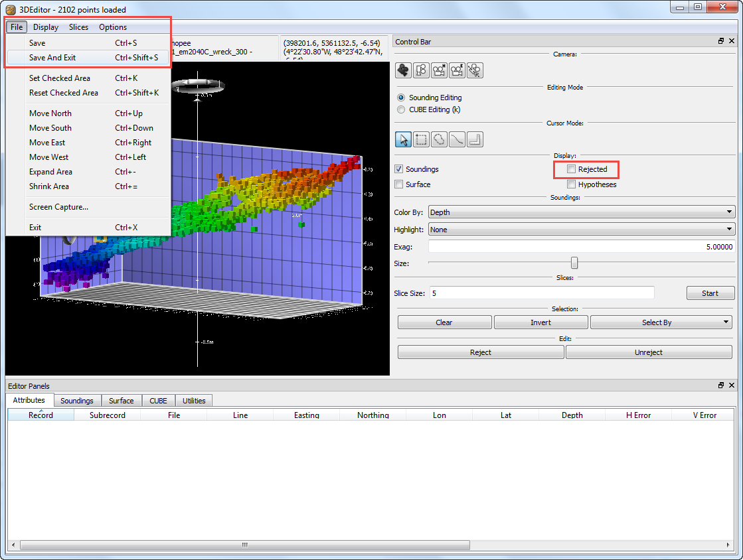Image resolution: width=743 pixels, height=560 pixels.
Task: Click the soundings Size slider handle
Action: [x=574, y=263]
